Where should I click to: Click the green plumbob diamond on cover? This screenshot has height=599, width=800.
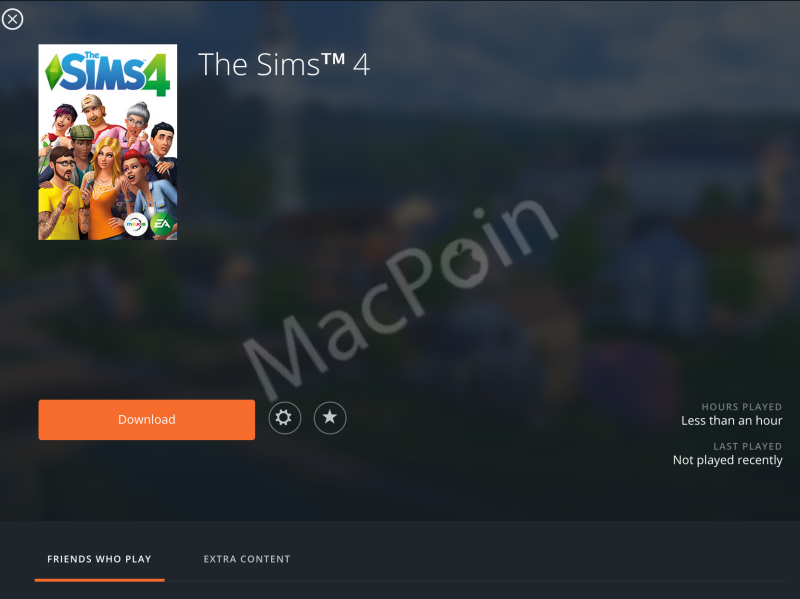[53, 72]
